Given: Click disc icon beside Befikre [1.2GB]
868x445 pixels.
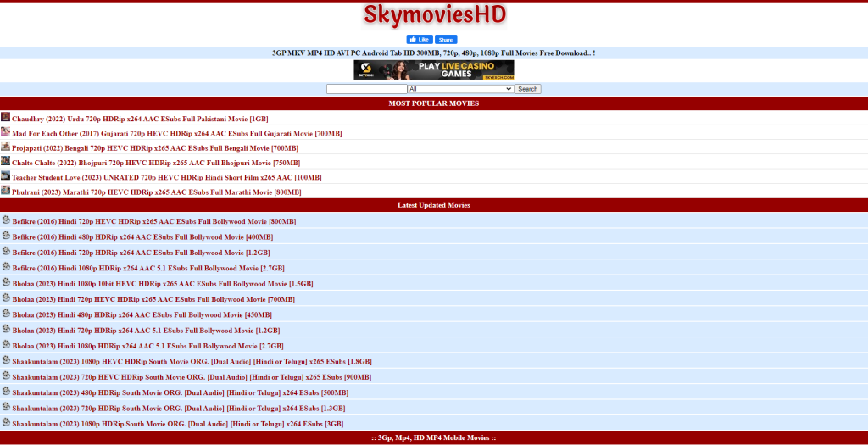Looking at the screenshot, I should click(6, 251).
